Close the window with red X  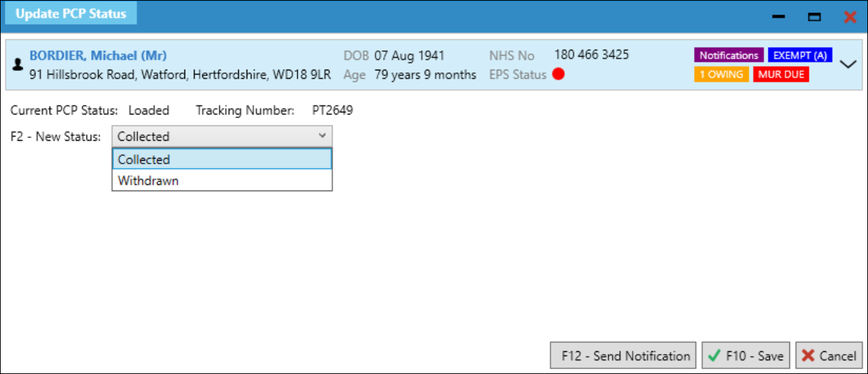pyautogui.click(x=850, y=17)
